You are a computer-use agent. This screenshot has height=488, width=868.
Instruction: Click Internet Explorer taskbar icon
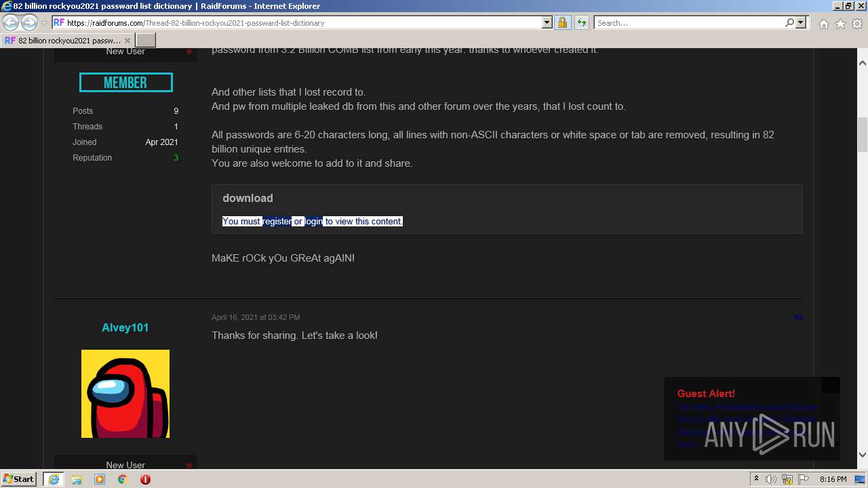pos(53,479)
